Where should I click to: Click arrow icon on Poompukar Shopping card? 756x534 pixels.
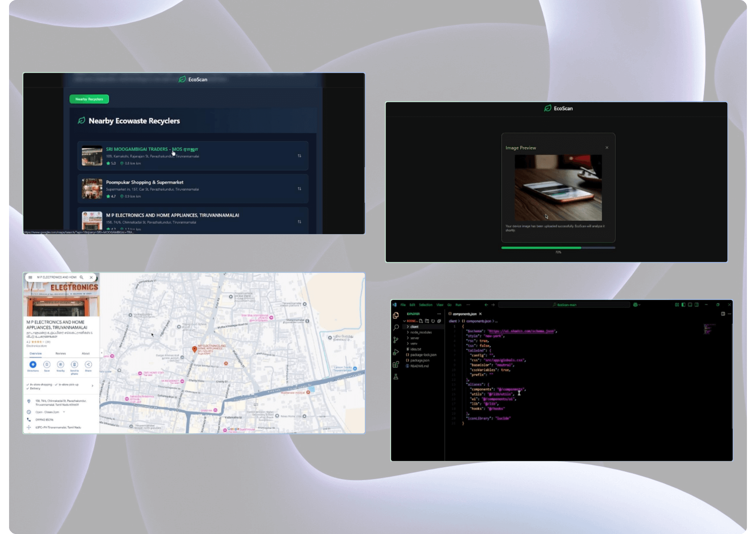[x=299, y=189]
